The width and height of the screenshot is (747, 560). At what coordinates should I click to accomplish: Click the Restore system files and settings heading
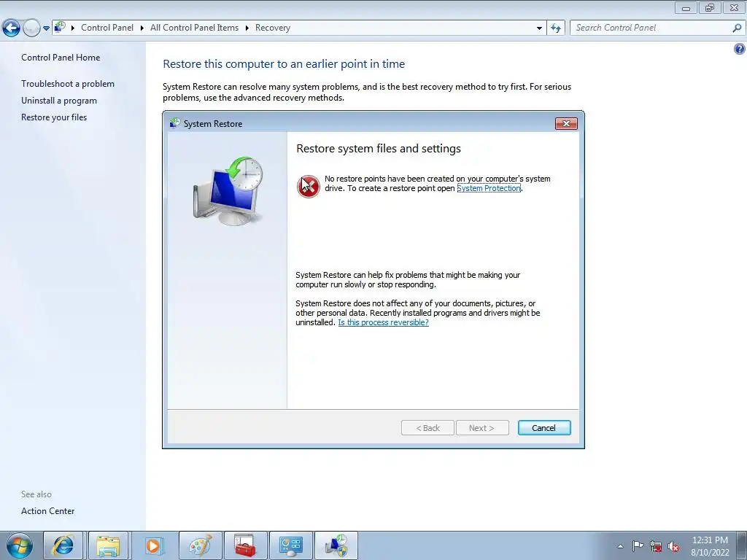click(379, 149)
